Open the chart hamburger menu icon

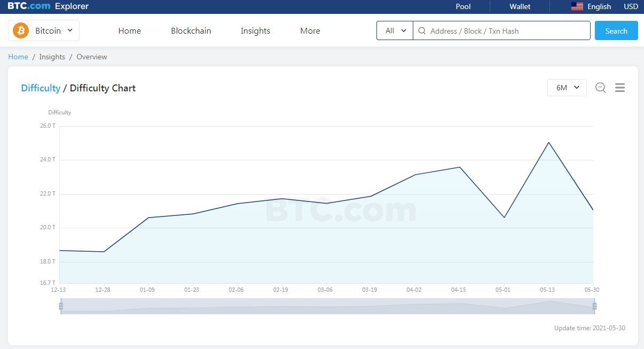[x=620, y=88]
